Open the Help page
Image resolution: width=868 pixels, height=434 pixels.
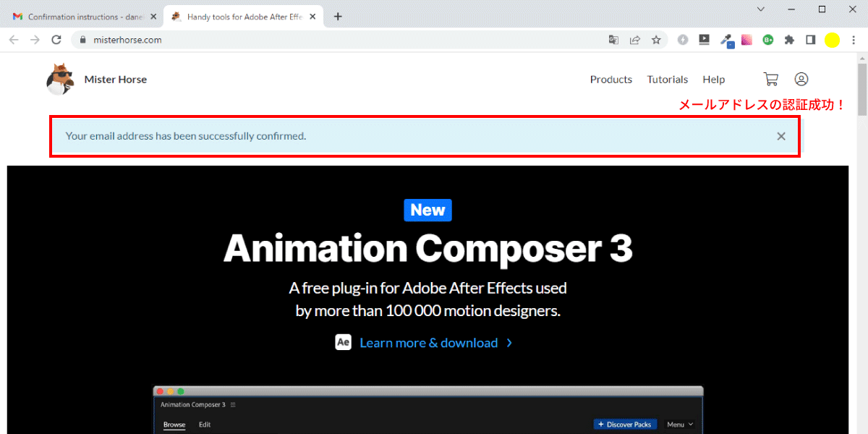(714, 80)
